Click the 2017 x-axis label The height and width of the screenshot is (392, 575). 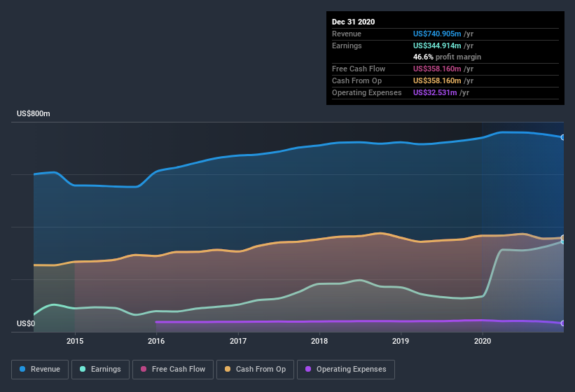238,341
